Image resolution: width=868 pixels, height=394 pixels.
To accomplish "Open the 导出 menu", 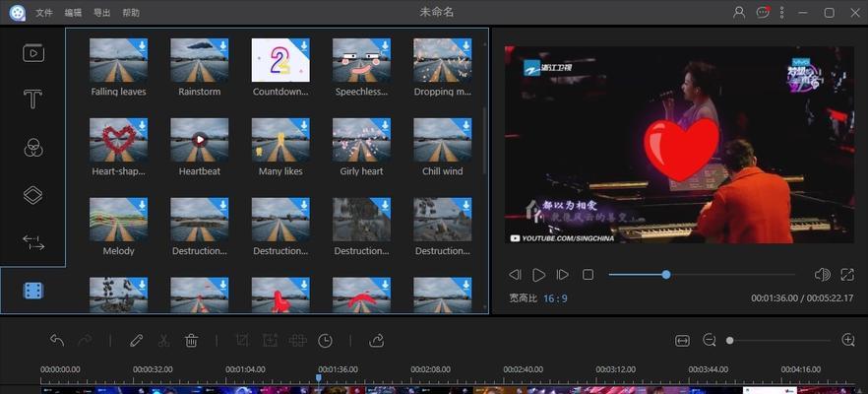I will pos(102,12).
